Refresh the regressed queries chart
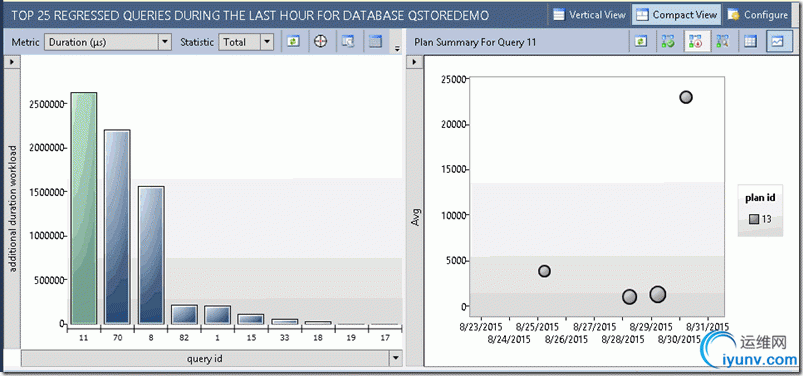Viewport: 803px width, 376px height. point(292,41)
